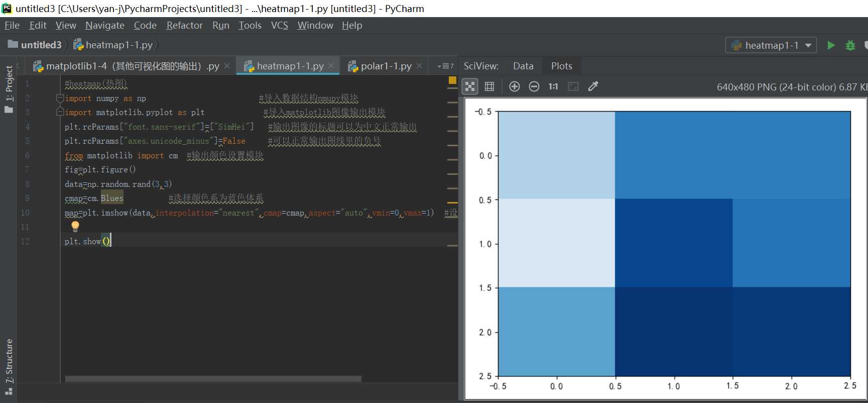Click the heatmap plot image
868x403 pixels.
point(665,249)
